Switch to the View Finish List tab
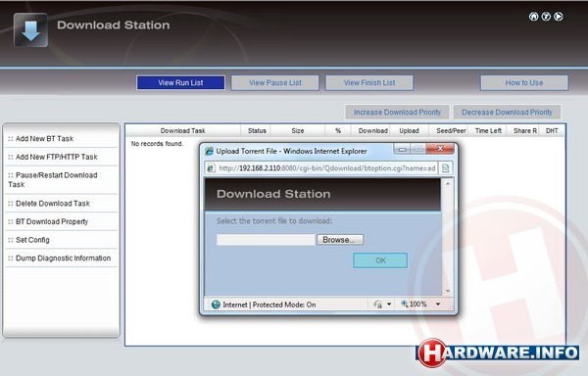588x376 pixels. pos(369,83)
